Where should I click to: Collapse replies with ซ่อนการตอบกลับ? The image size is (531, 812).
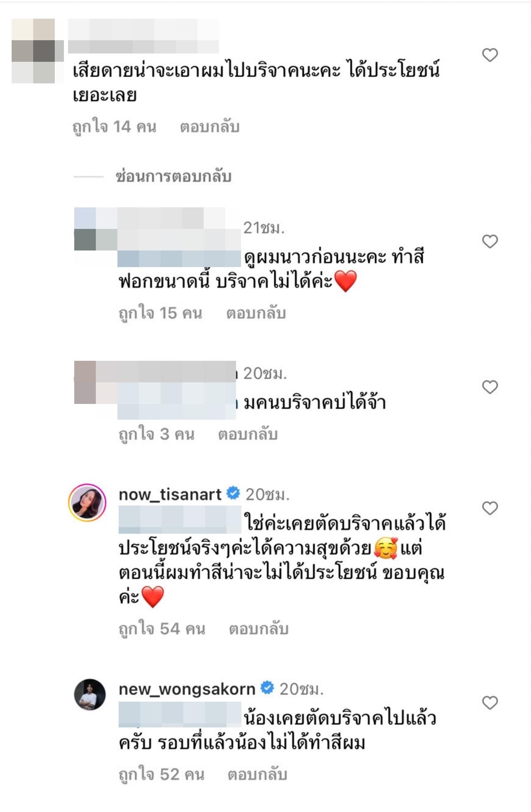pos(173,177)
